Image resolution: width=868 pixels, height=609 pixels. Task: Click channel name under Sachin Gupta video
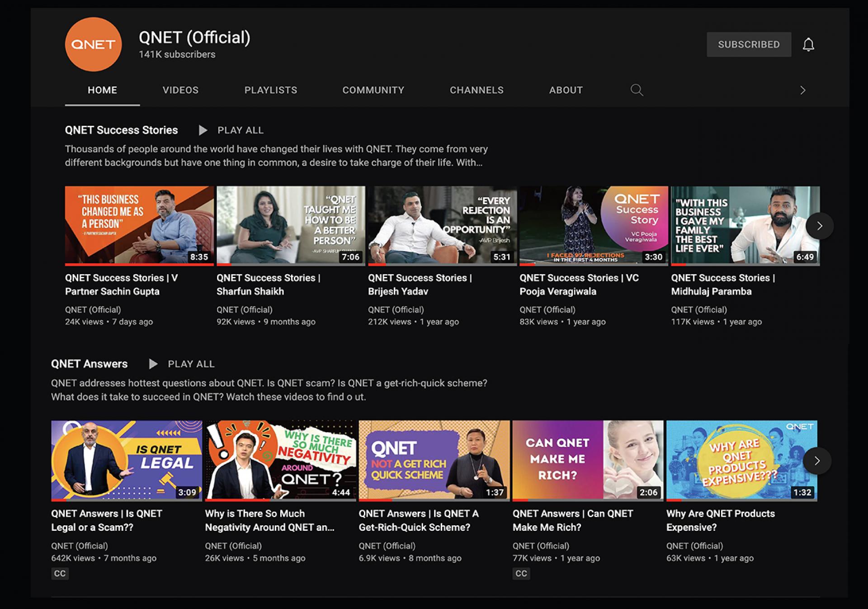click(x=93, y=310)
